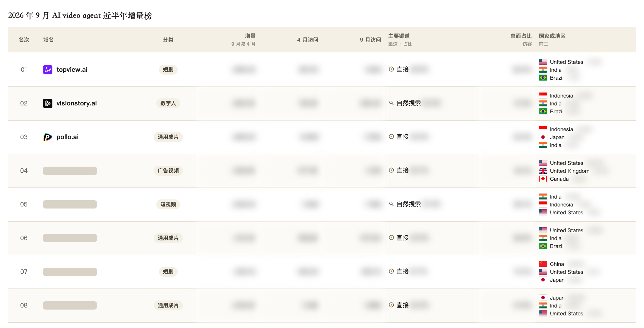Open the pollo.ai domain link

[68, 137]
